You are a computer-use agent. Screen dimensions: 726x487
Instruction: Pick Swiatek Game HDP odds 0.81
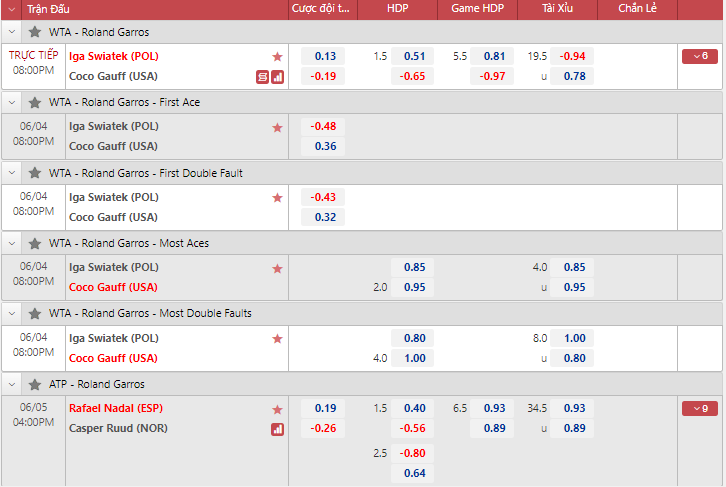[492, 56]
